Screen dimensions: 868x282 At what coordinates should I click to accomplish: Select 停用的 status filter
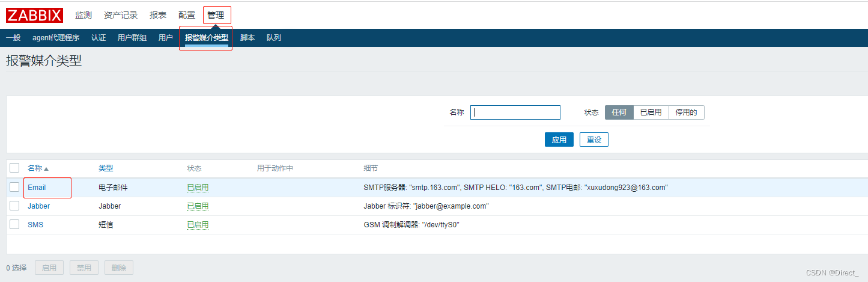click(687, 112)
